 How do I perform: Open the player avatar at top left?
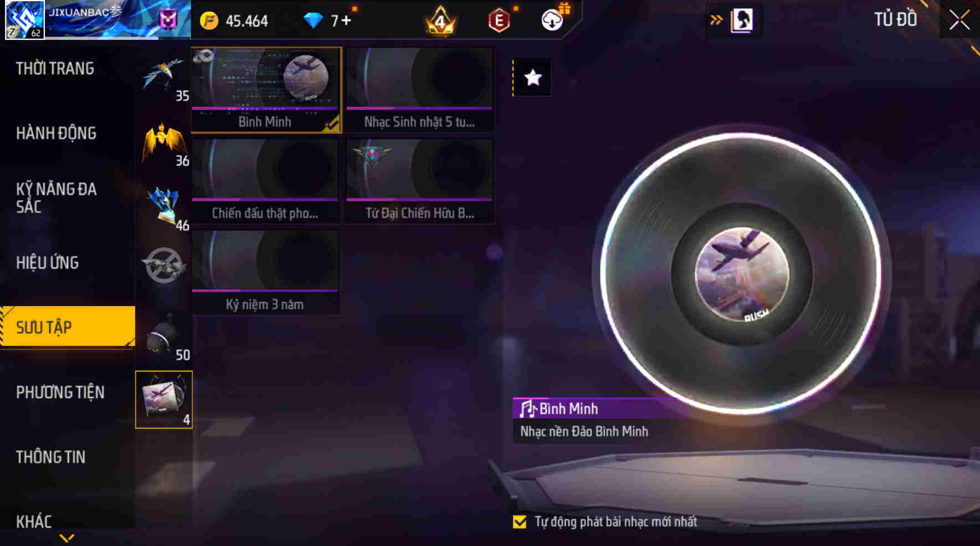(24, 20)
